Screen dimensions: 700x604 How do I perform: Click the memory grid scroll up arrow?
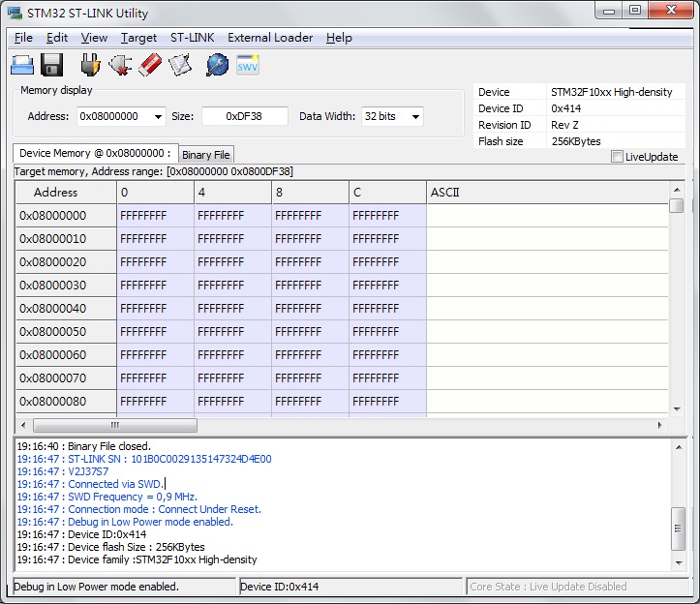tap(677, 190)
